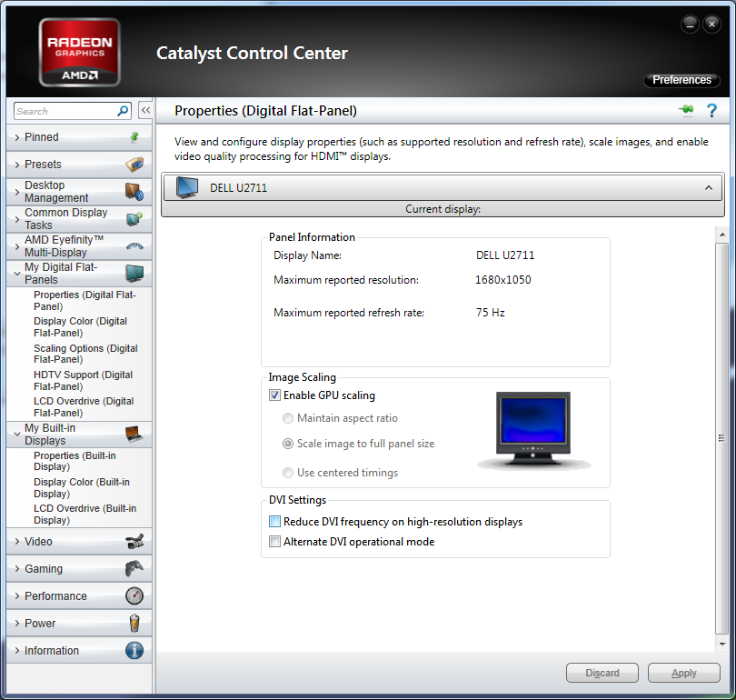This screenshot has width=736, height=700.
Task: Open Display Color (Built-in Display)
Action: 82,488
